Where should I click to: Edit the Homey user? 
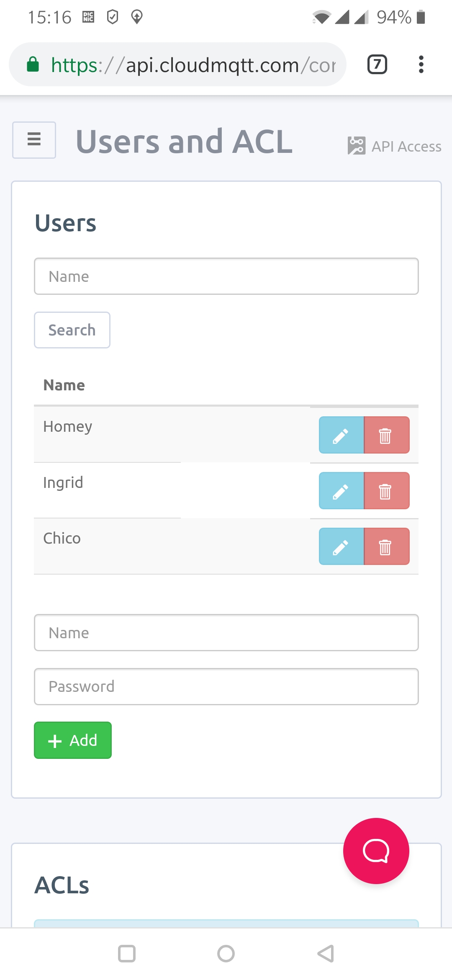click(x=341, y=435)
